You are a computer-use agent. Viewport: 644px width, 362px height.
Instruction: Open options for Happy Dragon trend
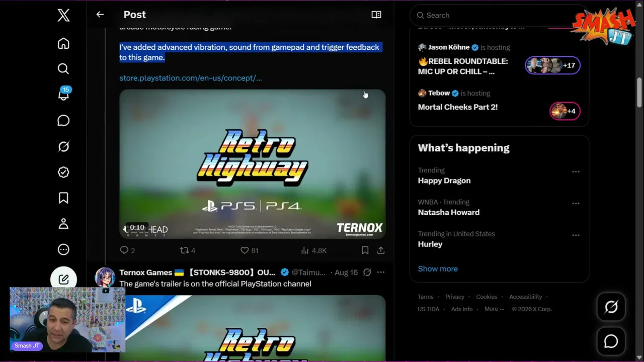pyautogui.click(x=576, y=171)
